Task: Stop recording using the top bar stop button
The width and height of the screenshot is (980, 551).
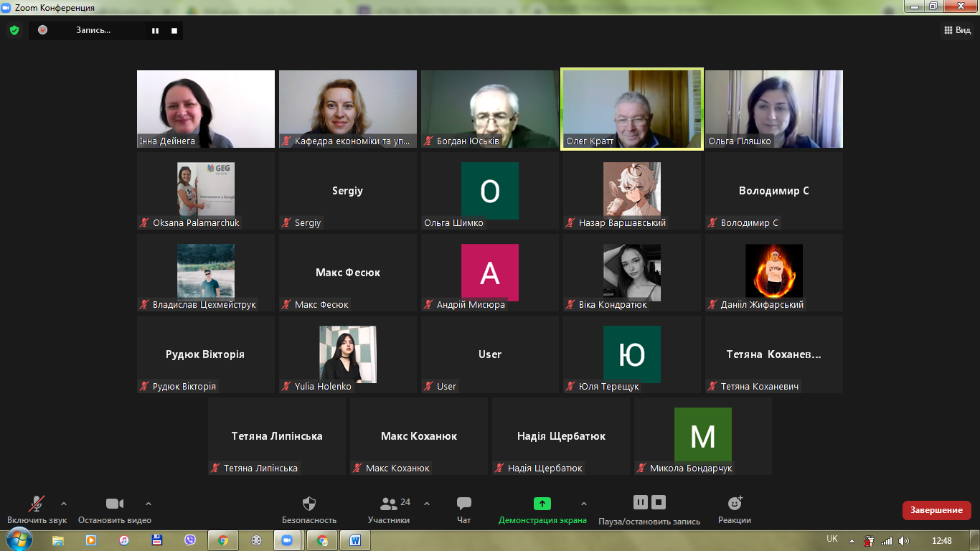Action: 174,31
